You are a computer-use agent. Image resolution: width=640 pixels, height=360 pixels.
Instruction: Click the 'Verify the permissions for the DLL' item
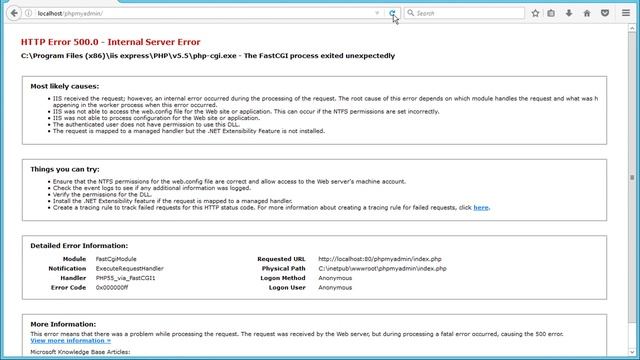click(x=102, y=194)
